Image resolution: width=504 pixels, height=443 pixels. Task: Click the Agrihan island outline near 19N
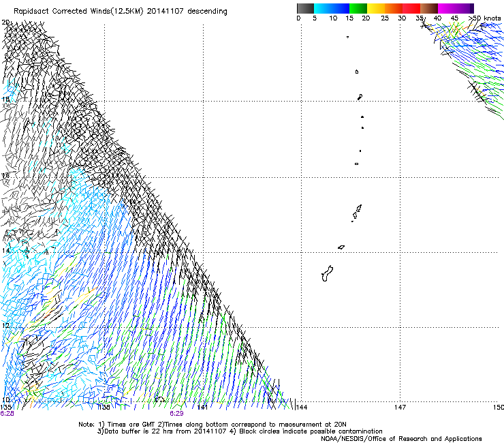(x=357, y=72)
